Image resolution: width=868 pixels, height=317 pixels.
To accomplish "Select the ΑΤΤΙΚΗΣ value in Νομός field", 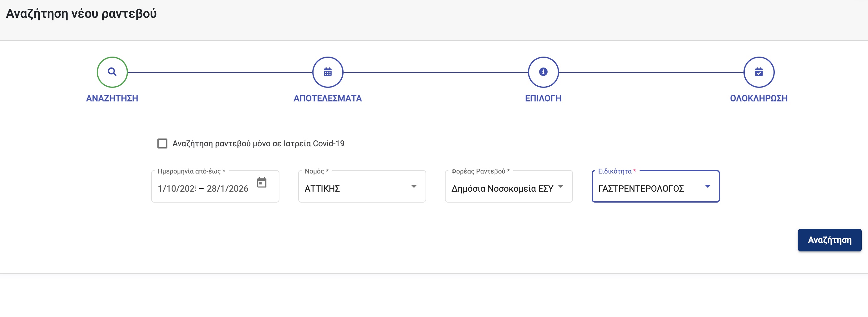I will click(x=322, y=189).
